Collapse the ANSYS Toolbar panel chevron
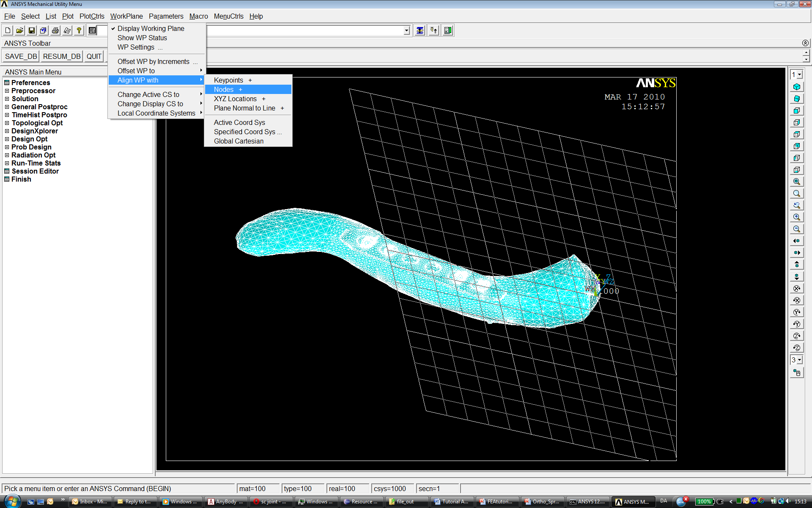Viewport: 812px width, 508px height. (x=805, y=43)
